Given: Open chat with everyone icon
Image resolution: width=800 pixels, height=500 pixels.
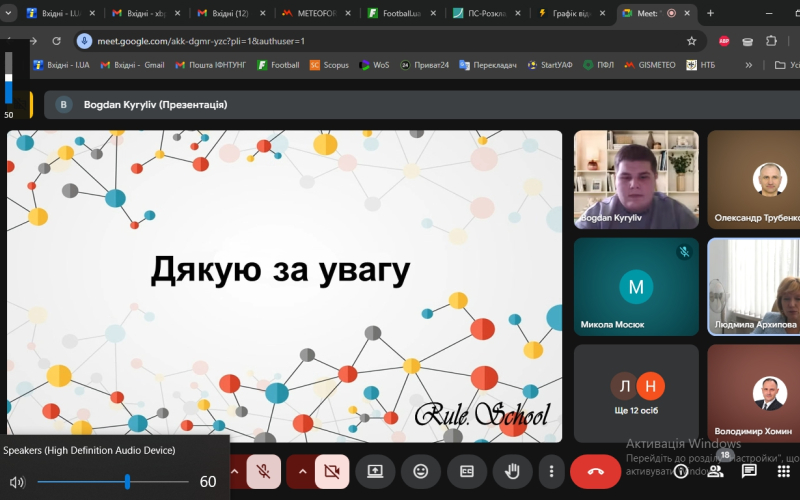Looking at the screenshot, I should click(749, 471).
